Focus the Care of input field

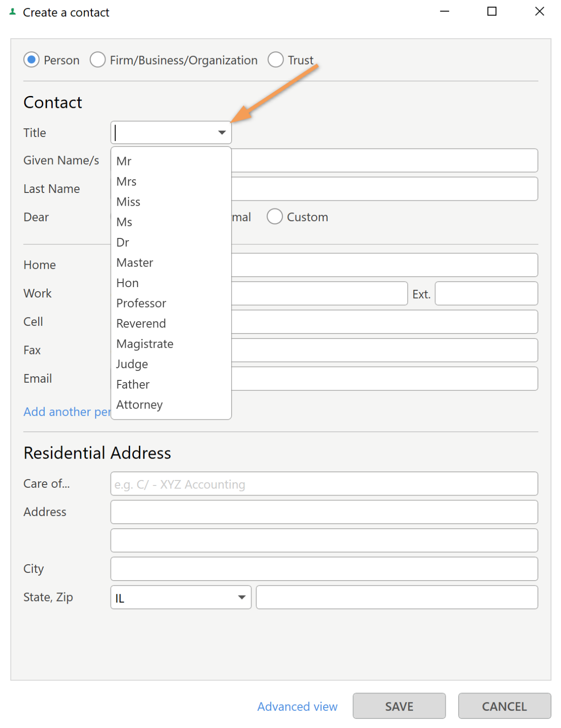coord(324,484)
